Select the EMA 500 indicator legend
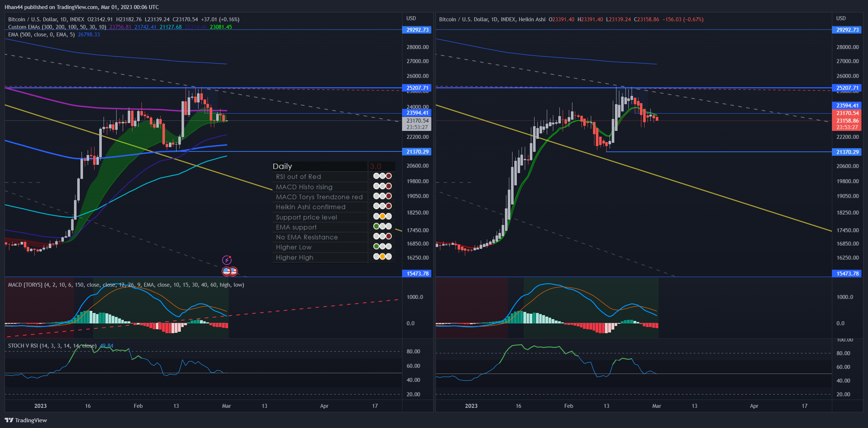The height and width of the screenshot is (428, 868). (42, 35)
